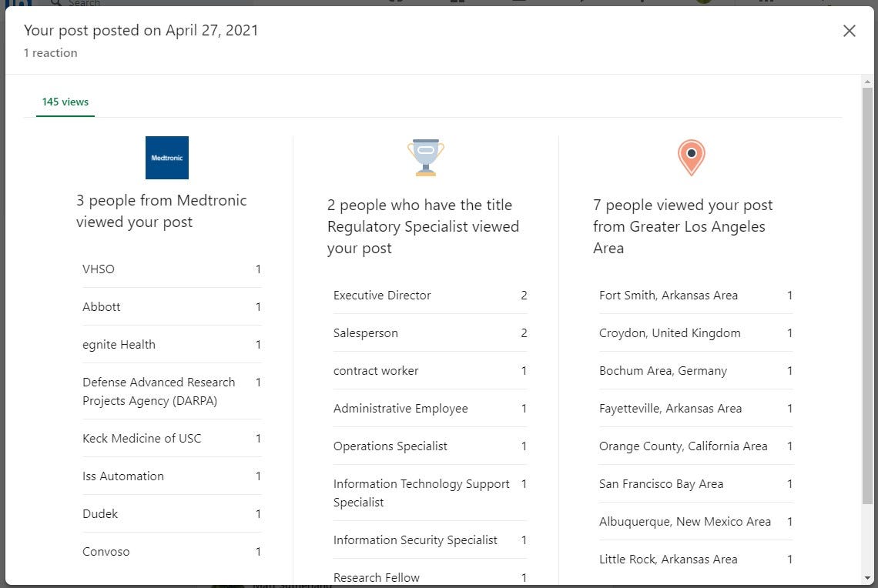Click the Administrative Employee row
This screenshot has width=878, height=588.
(430, 409)
